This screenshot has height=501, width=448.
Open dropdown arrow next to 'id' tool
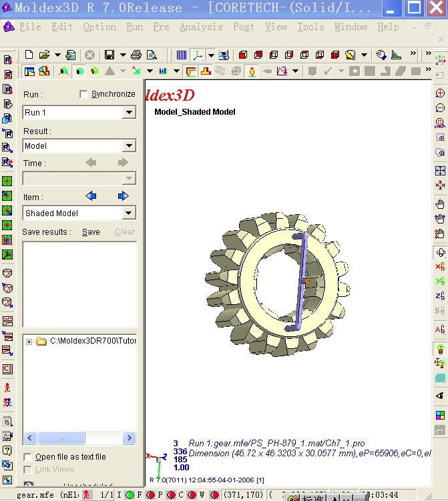(x=176, y=71)
